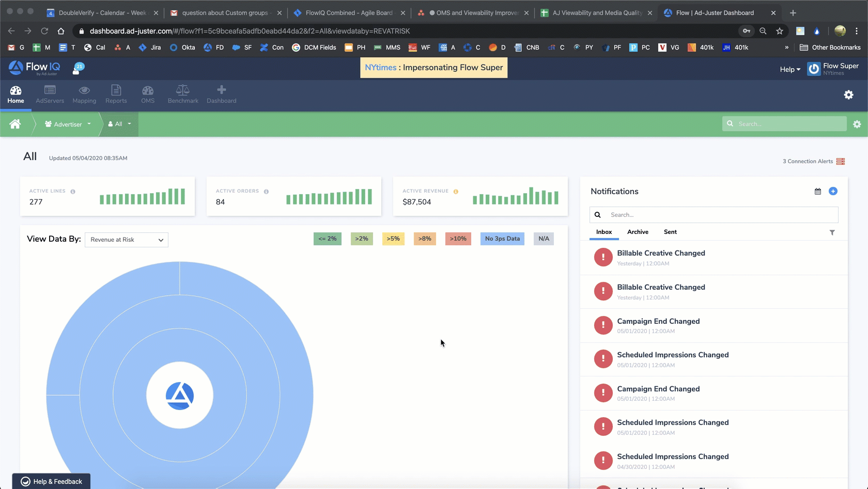The height and width of the screenshot is (489, 868).
Task: Click the Active Lines bar chart
Action: click(142, 196)
